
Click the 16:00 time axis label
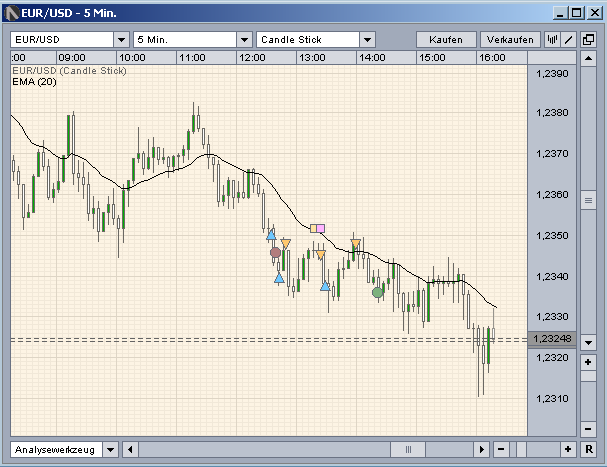pyautogui.click(x=492, y=58)
